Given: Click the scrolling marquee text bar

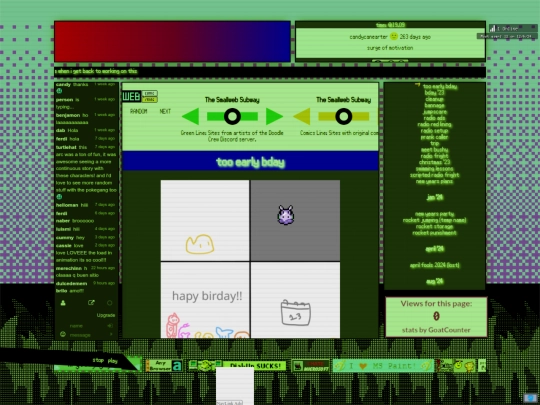Looking at the screenshot, I should 270,72.
